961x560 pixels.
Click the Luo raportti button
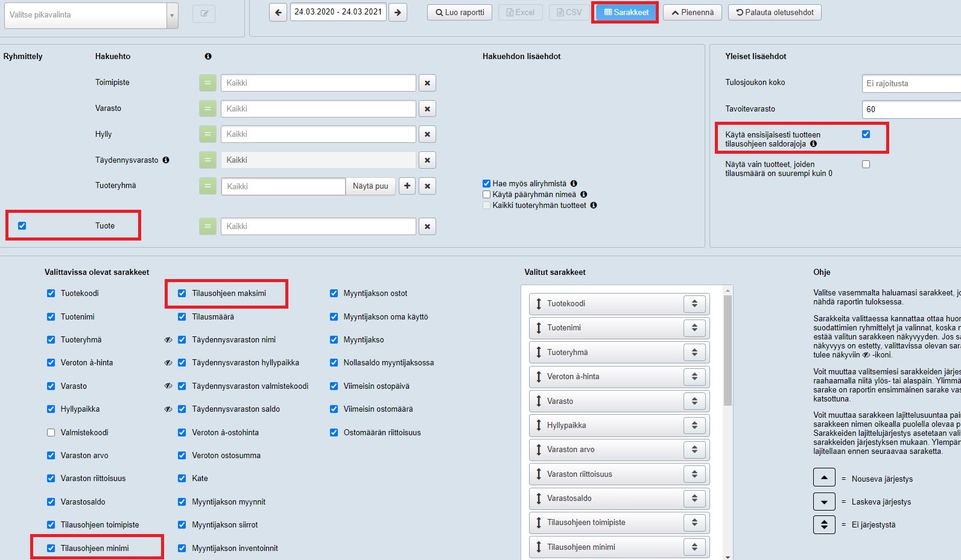460,13
